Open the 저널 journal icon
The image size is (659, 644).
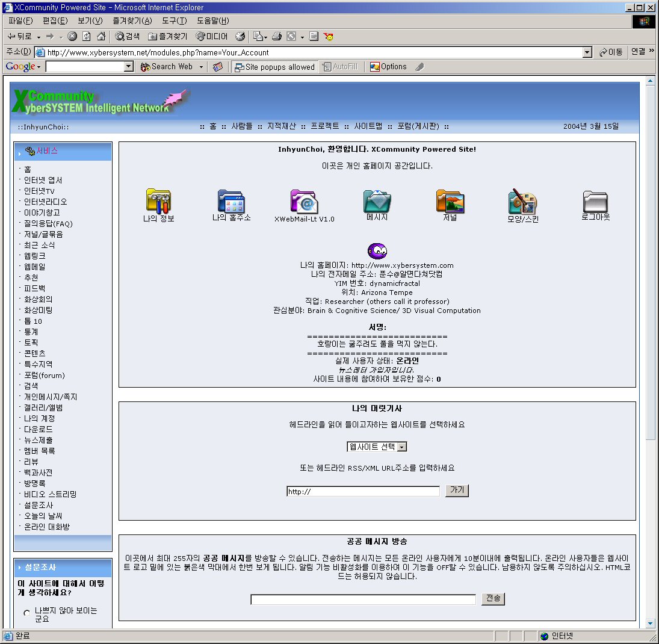[450, 201]
